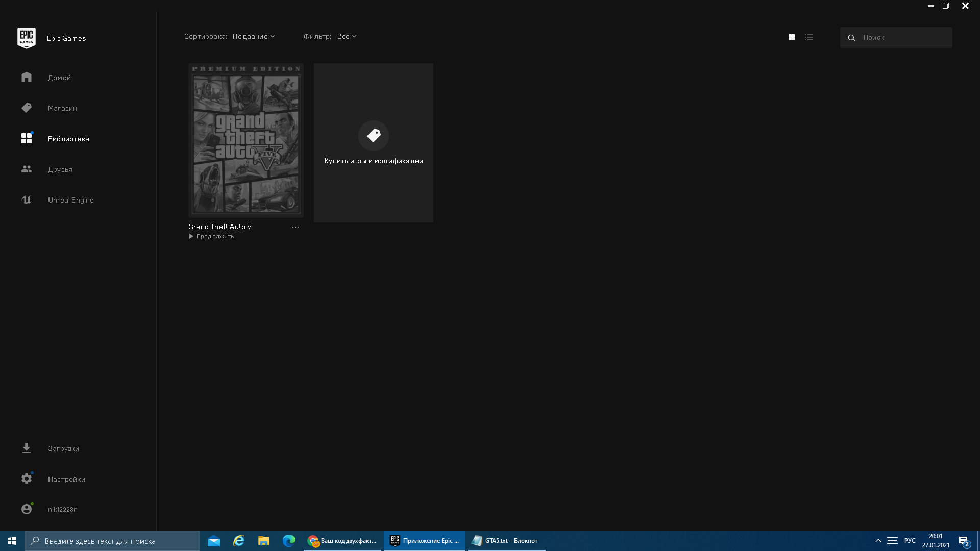Open Grand Theft Auto V cover thumbnail
This screenshot has height=551, width=980.
coord(246,140)
